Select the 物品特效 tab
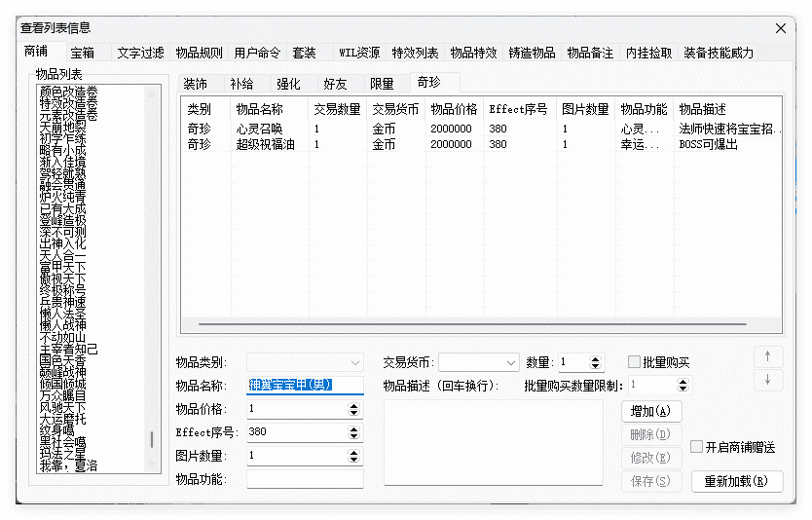The width and height of the screenshot is (812, 520). [473, 53]
